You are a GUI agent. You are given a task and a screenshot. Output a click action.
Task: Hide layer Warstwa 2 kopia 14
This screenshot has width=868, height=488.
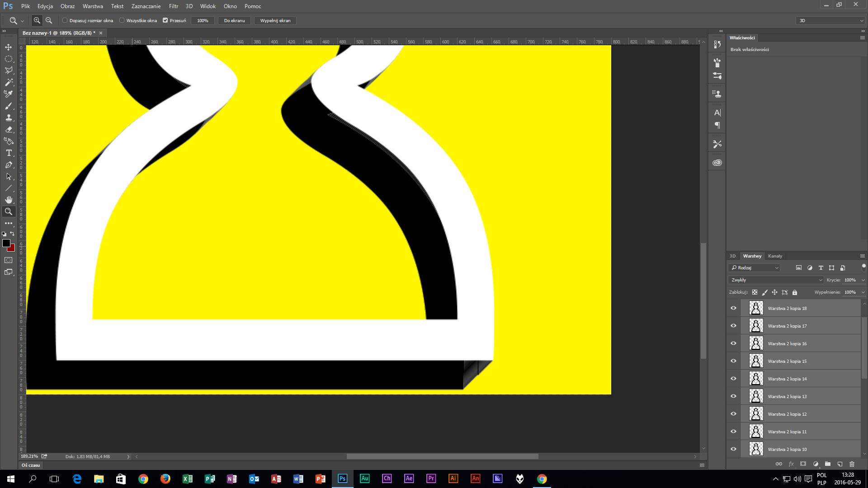[733, 379]
